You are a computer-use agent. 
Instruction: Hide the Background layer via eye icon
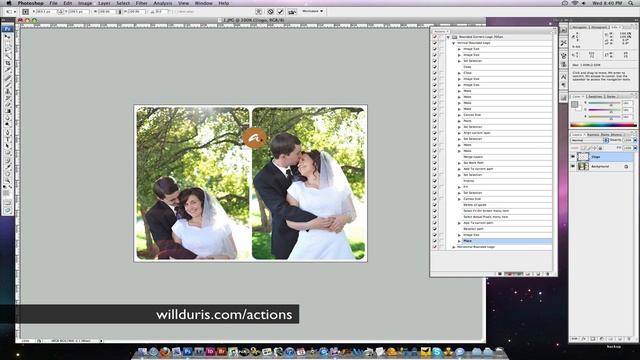[573, 167]
